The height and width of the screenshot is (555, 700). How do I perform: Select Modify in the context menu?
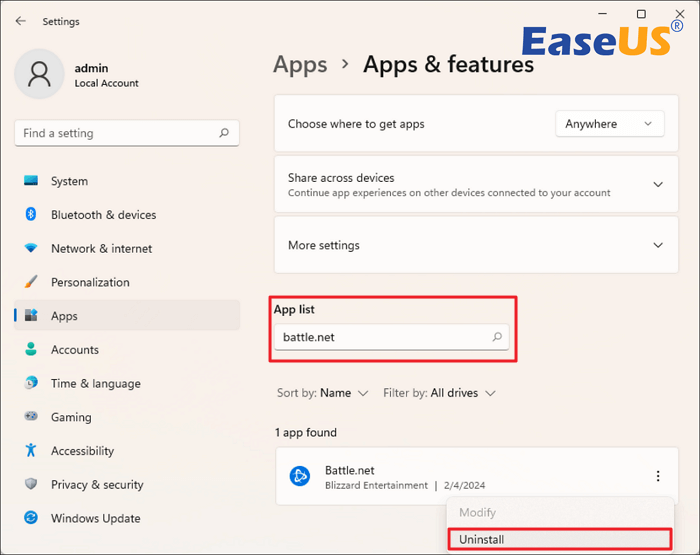click(560, 513)
